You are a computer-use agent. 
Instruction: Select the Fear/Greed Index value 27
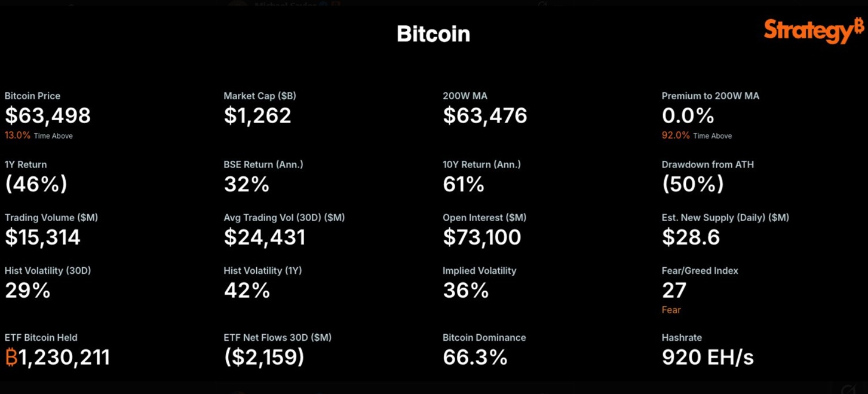point(674,291)
